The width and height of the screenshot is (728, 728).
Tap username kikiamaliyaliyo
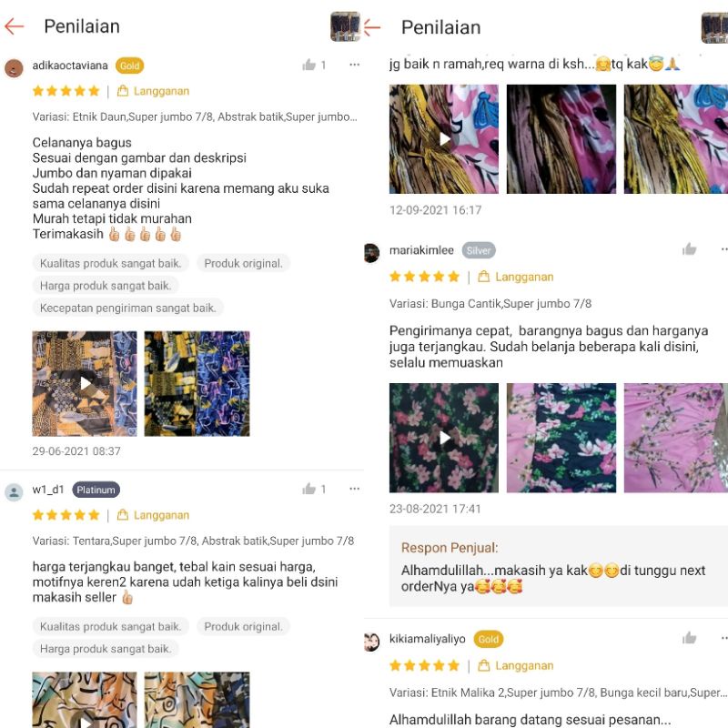pyautogui.click(x=427, y=639)
